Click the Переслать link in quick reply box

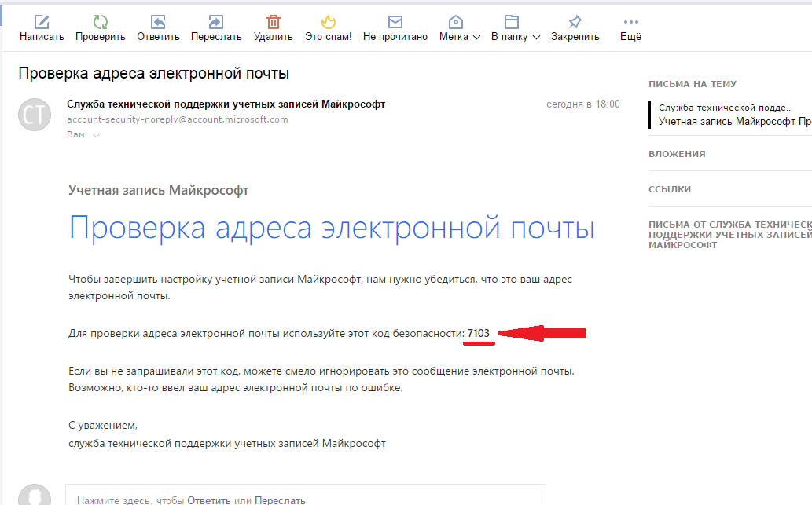280,500
